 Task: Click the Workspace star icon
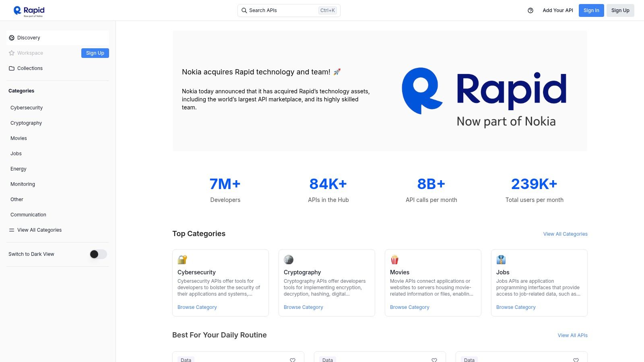point(12,53)
